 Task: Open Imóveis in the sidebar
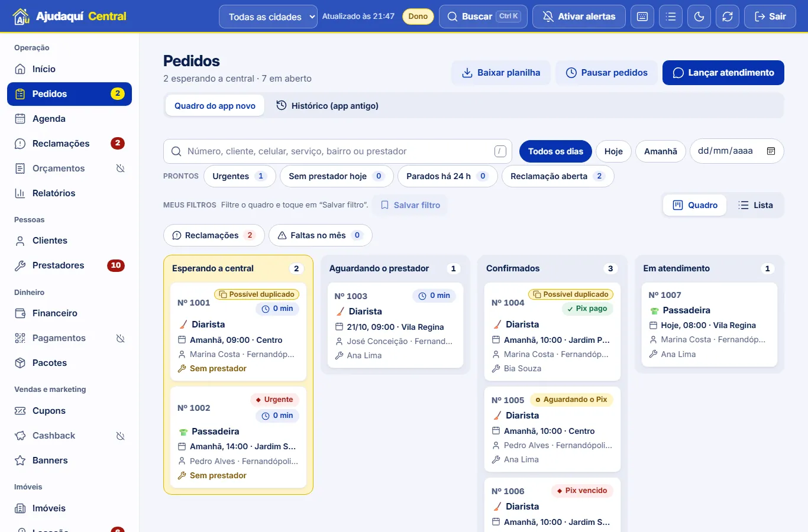click(x=69, y=508)
